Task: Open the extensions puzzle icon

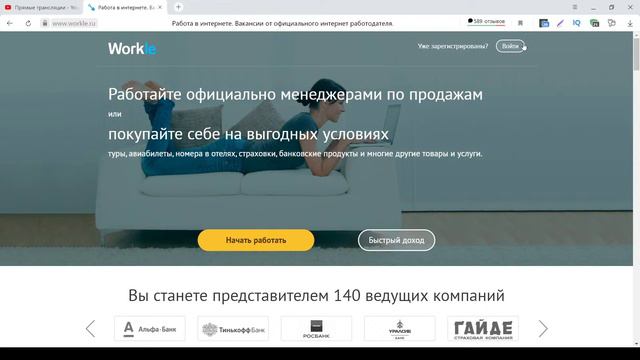Action: (x=611, y=23)
